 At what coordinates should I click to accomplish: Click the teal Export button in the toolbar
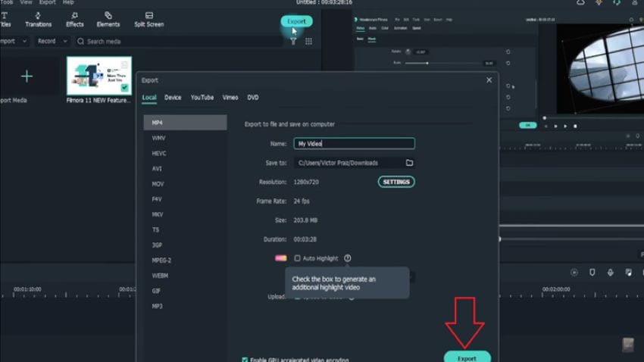coord(296,21)
